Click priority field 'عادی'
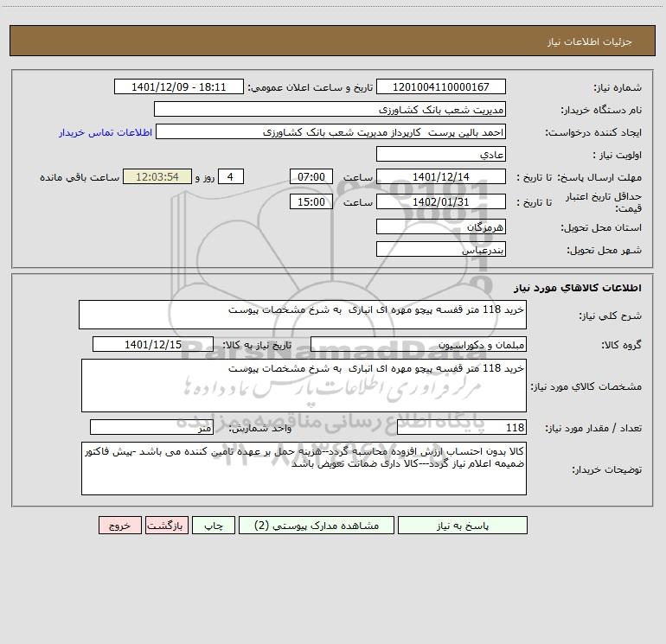Image resolution: width=666 pixels, height=644 pixels. [x=441, y=154]
